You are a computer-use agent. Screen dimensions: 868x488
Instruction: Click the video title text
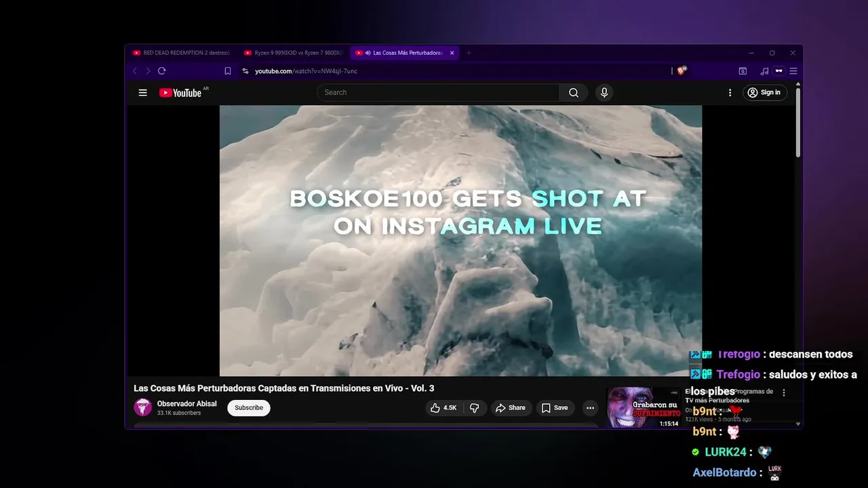click(x=283, y=388)
